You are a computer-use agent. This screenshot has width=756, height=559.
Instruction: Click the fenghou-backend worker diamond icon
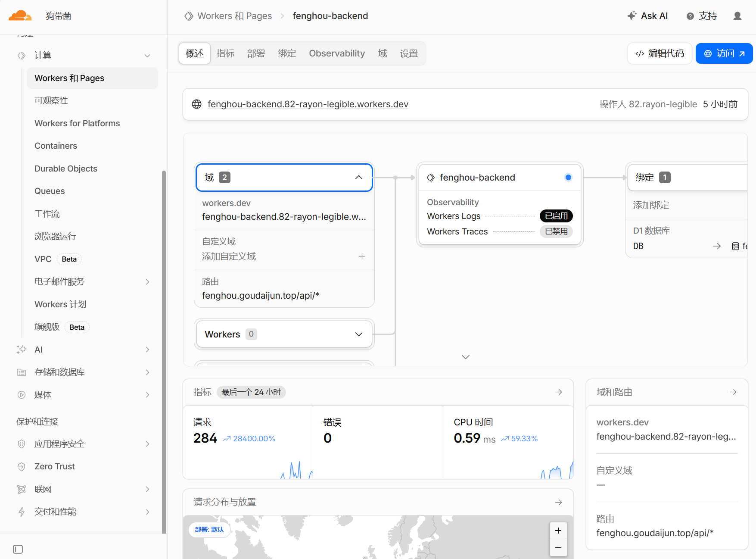click(x=431, y=178)
